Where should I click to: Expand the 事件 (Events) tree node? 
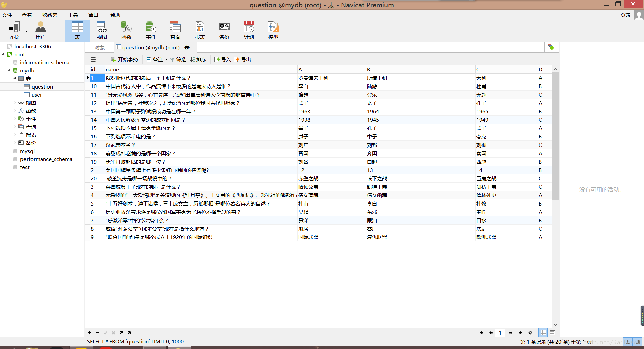click(15, 119)
